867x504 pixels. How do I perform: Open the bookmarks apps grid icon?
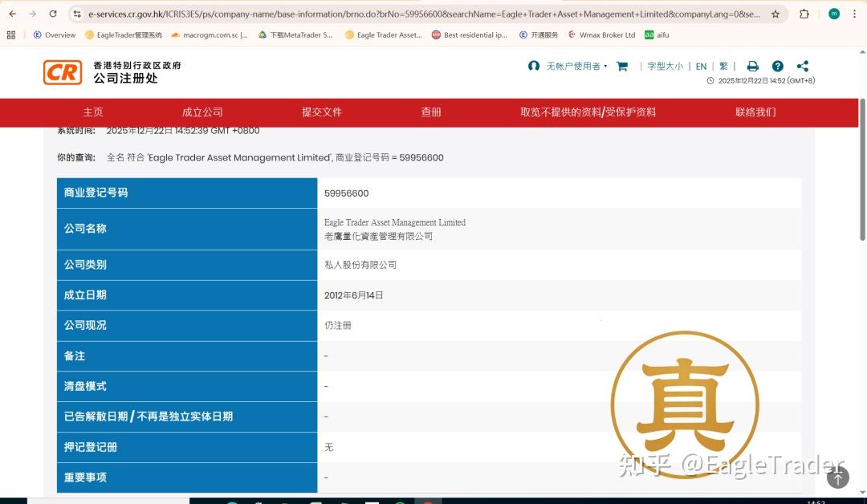click(10, 35)
